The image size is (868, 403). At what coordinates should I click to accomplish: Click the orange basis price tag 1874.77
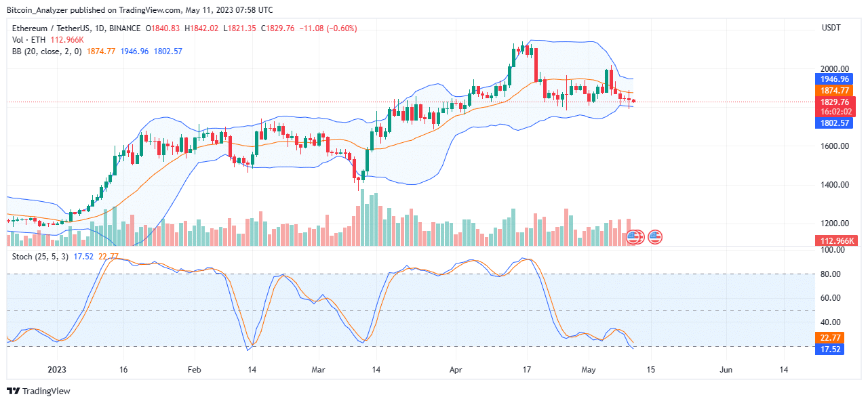pyautogui.click(x=833, y=91)
